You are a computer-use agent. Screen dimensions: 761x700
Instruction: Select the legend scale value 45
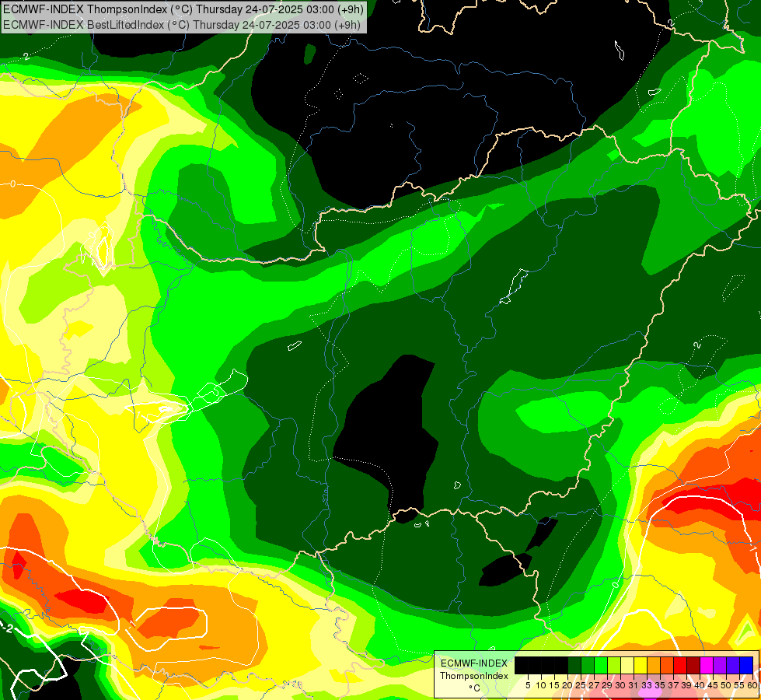[713, 685]
